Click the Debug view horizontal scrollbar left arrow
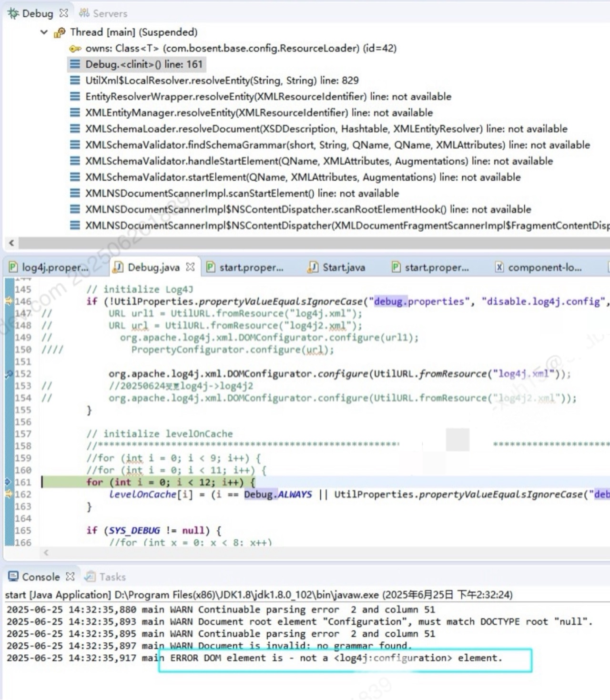610x700 pixels. point(10,243)
